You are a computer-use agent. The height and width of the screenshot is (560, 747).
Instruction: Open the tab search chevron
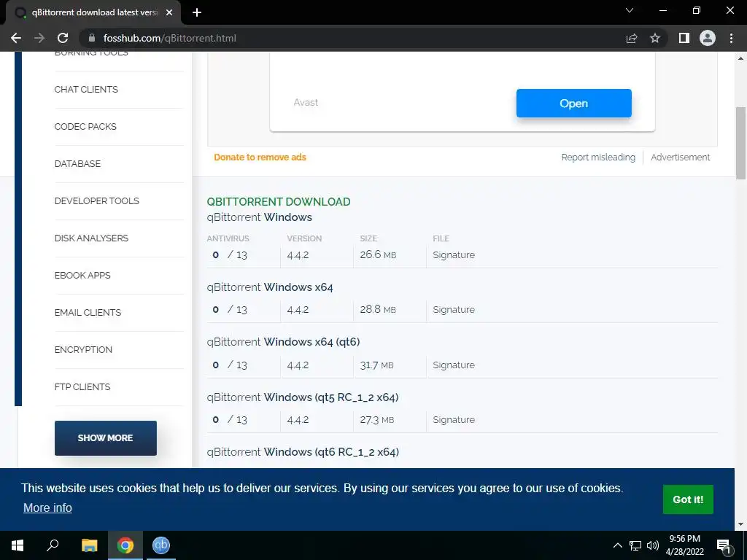(x=630, y=10)
